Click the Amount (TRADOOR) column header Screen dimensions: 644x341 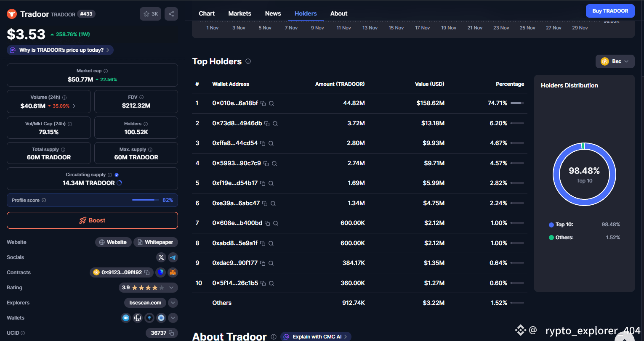click(340, 84)
